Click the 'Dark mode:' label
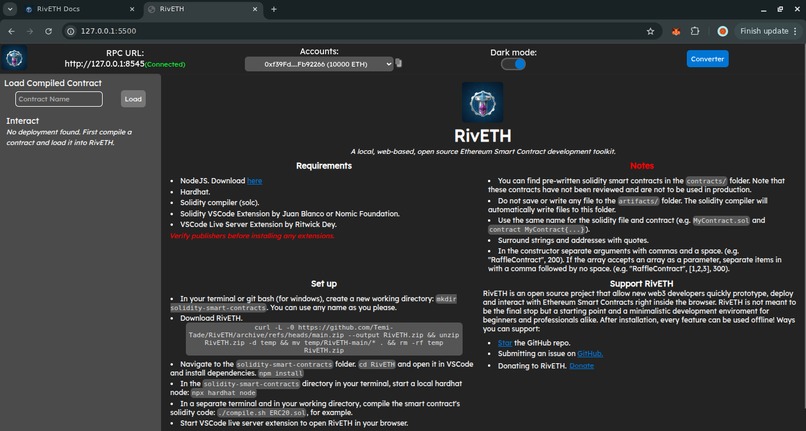 [513, 52]
